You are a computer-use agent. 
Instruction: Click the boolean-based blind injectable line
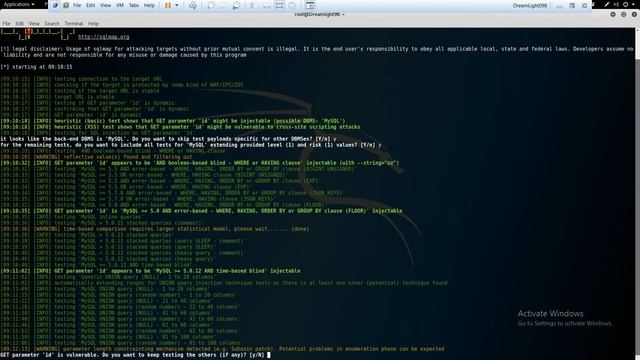pyautogui.click(x=200, y=163)
